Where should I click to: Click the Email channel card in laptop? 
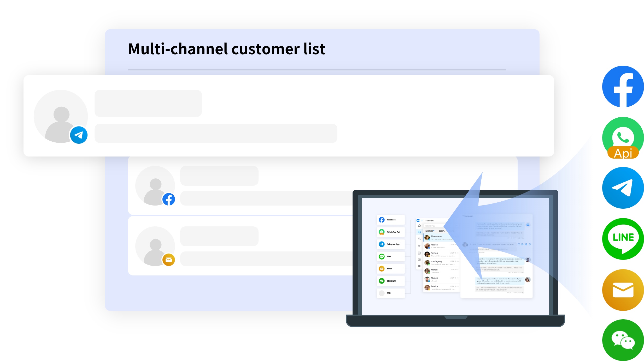pyautogui.click(x=391, y=269)
